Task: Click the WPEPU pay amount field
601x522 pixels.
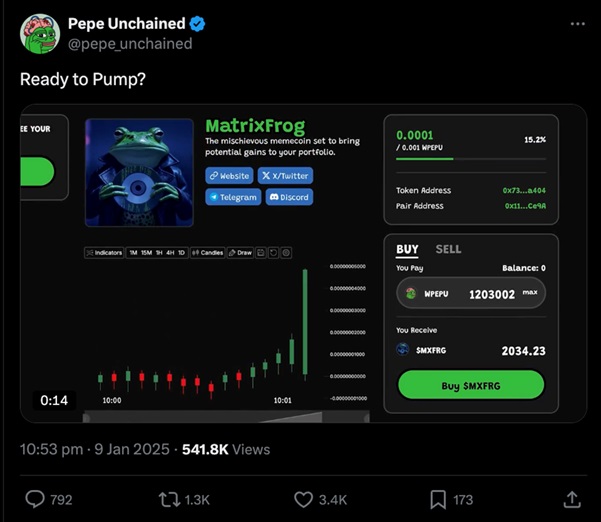Action: coord(471,294)
